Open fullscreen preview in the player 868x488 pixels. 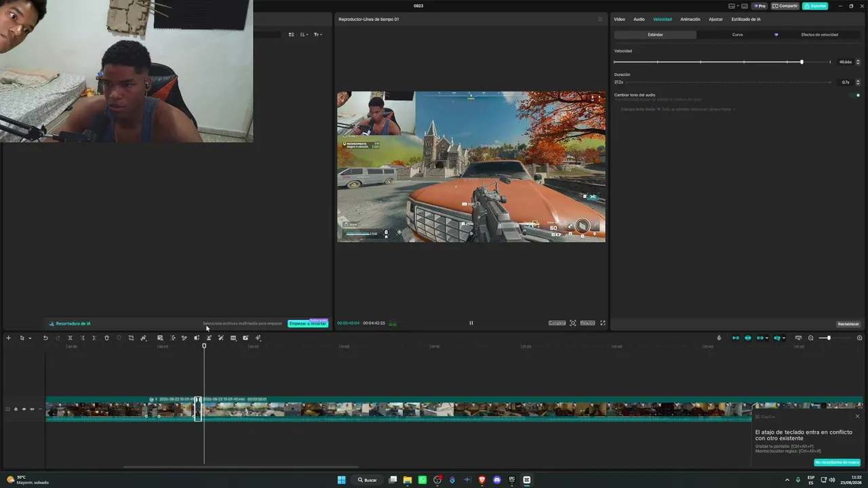pos(602,323)
